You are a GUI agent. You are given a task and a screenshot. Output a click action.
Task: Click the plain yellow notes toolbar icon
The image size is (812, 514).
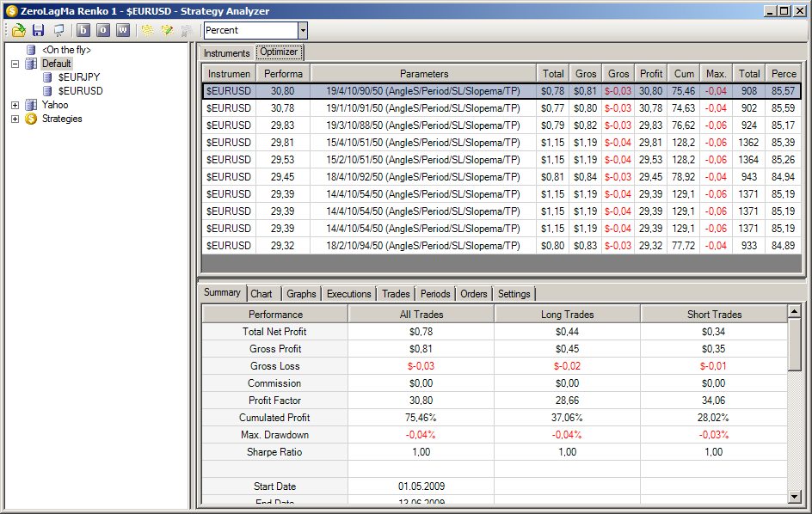coord(148,31)
